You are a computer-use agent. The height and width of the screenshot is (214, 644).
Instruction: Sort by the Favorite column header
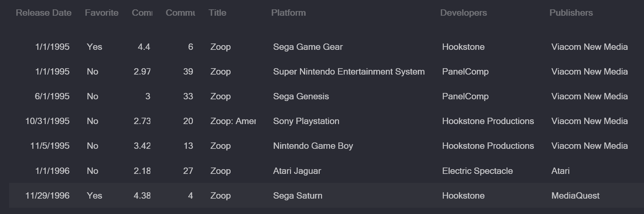click(102, 13)
